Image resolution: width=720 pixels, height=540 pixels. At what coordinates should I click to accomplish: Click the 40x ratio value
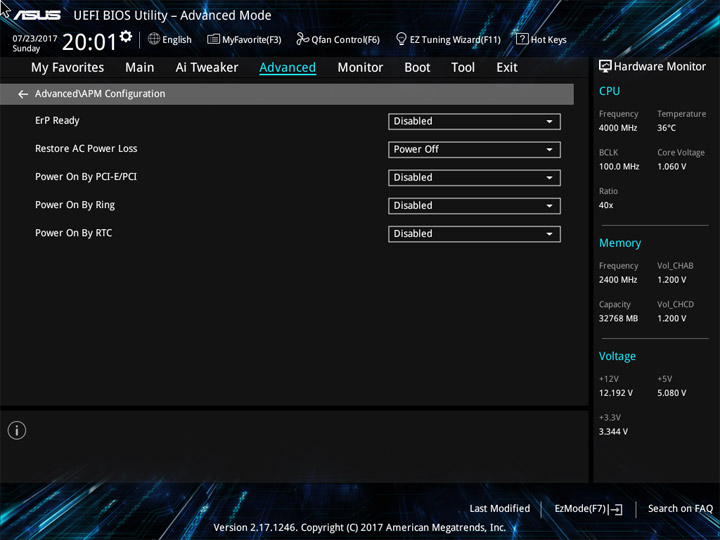(606, 205)
